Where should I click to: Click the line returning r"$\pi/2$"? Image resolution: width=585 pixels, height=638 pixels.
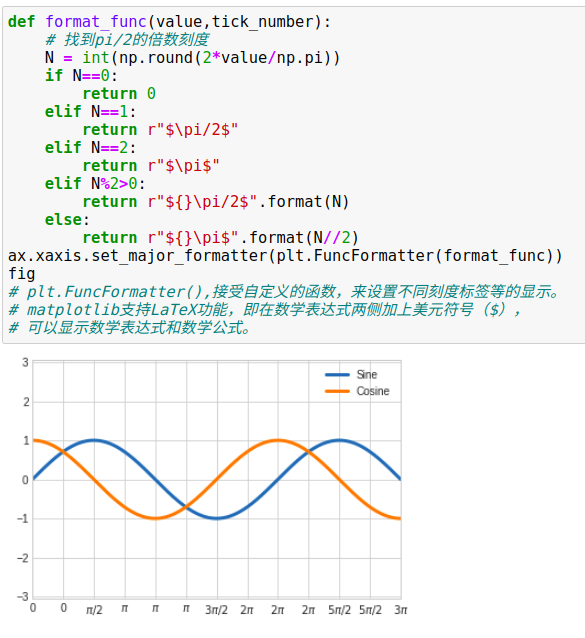(160, 129)
